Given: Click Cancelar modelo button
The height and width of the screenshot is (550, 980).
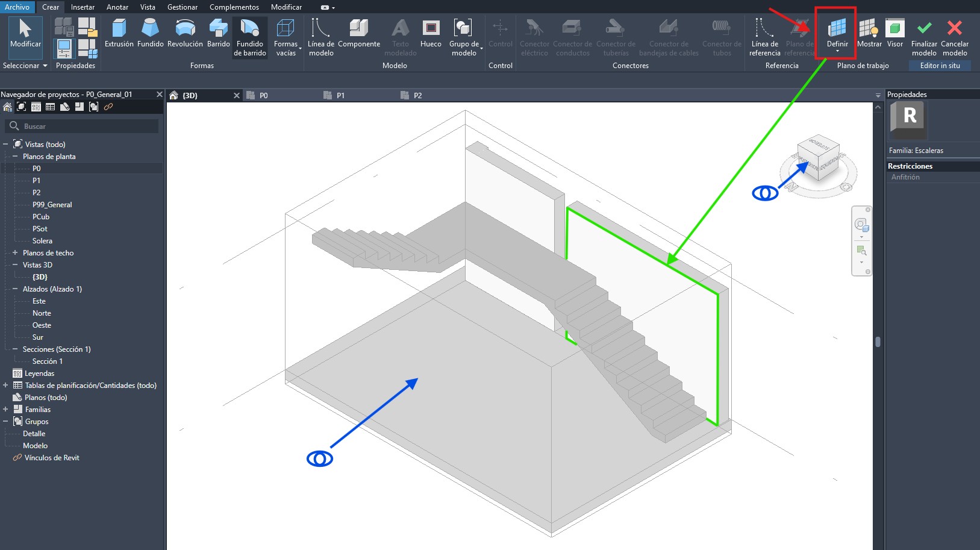Looking at the screenshot, I should point(954,37).
